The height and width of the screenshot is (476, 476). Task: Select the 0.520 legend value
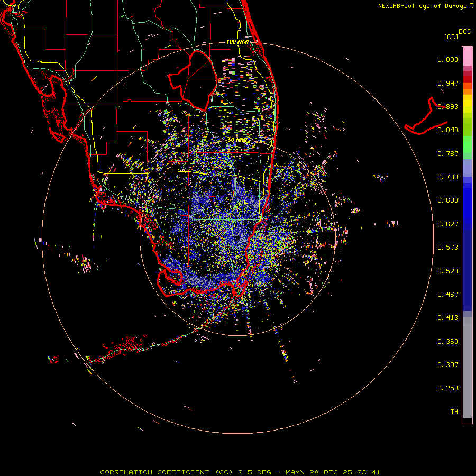tap(448, 271)
